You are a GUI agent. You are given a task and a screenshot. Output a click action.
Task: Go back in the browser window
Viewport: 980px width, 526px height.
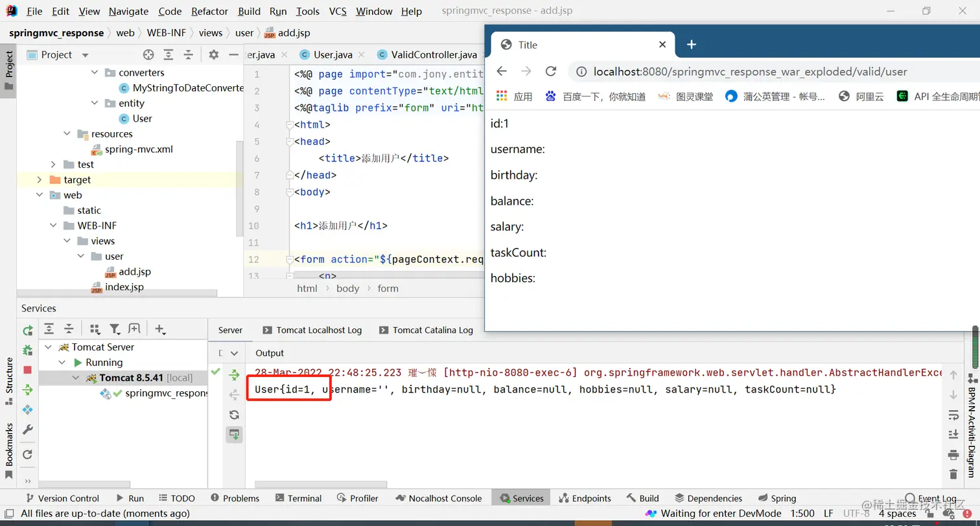[x=502, y=71]
